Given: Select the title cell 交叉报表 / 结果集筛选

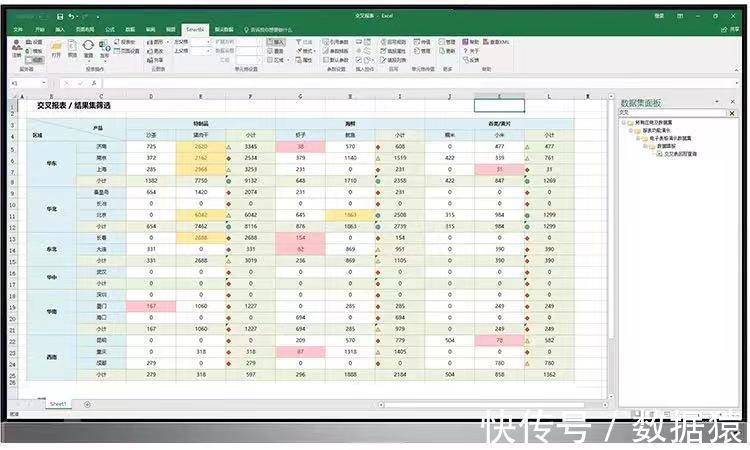Looking at the screenshot, I should pos(74,105).
